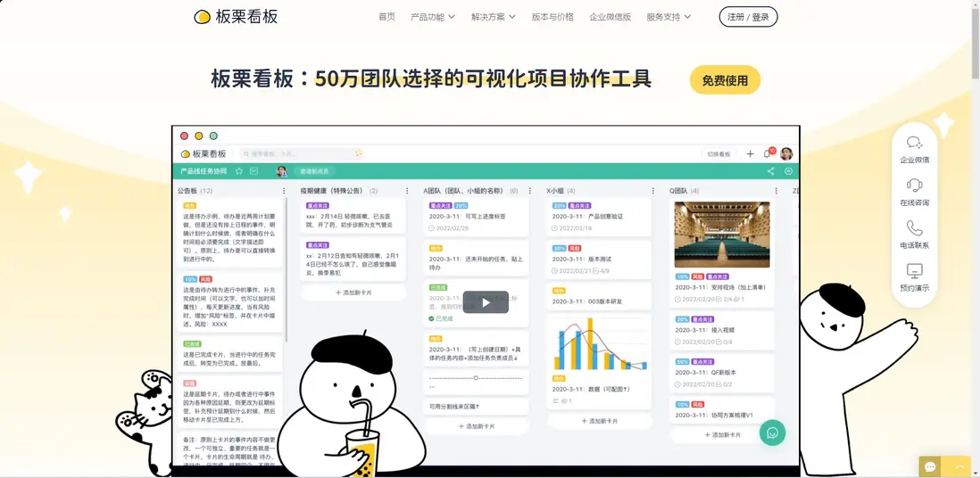Open the xxx：2月14日 轻微咳嗽 card
Viewport: 980px width, 478px height.
coord(353,216)
